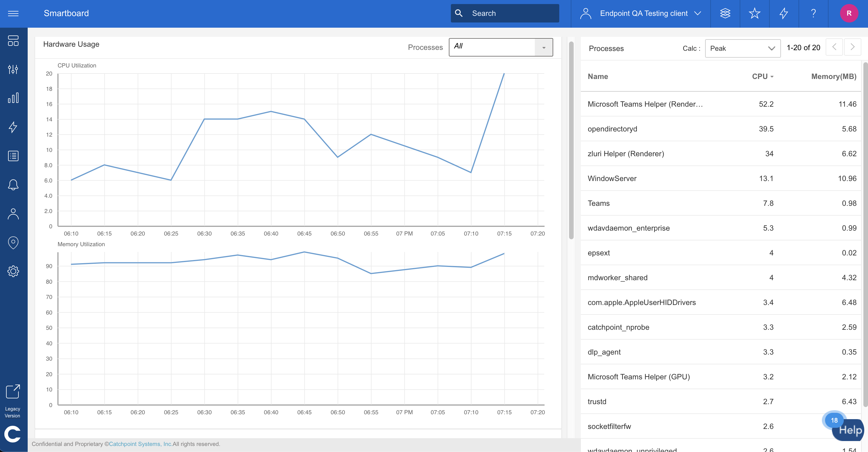The height and width of the screenshot is (452, 868).
Task: Select the WindowServer process row
Action: coord(721,178)
